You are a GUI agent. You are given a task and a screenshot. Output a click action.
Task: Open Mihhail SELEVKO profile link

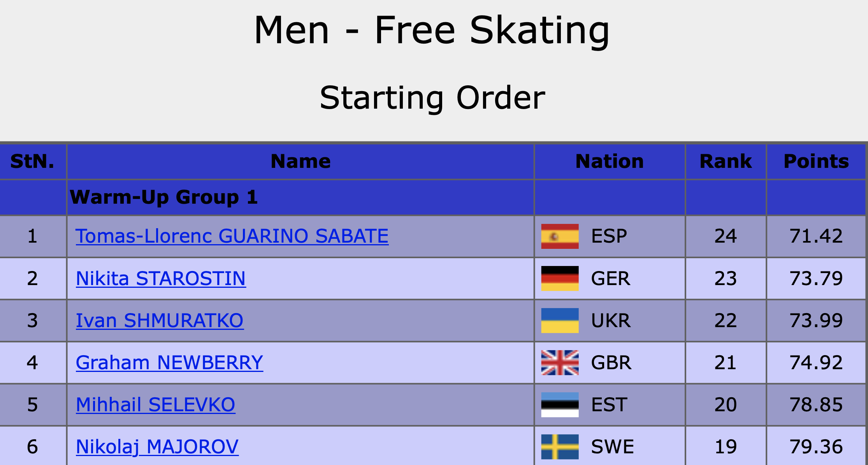pyautogui.click(x=155, y=405)
